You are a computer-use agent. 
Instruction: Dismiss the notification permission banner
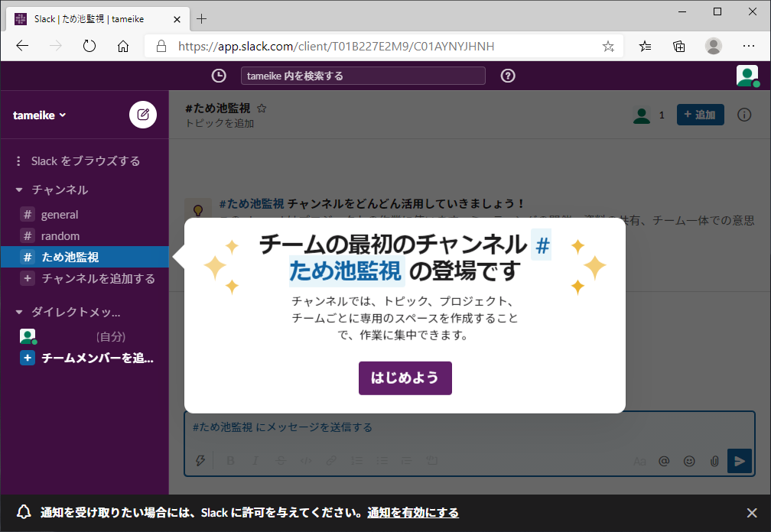751,513
